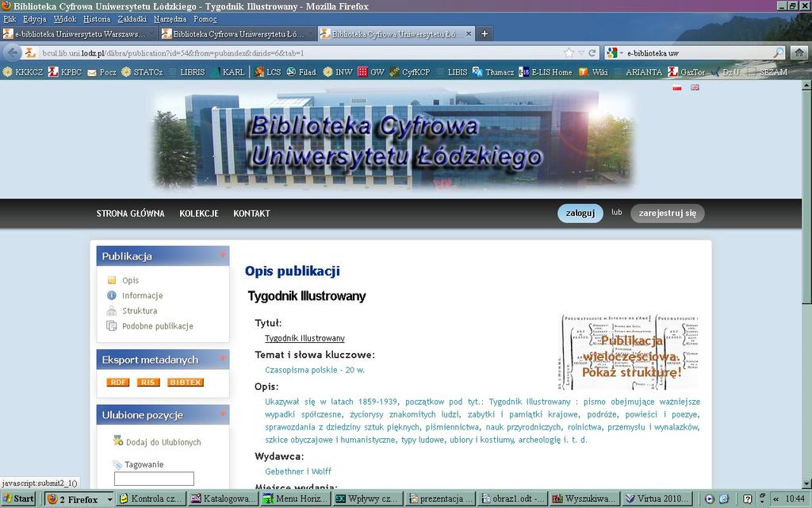Open the Edycja menu
This screenshot has height=508, width=812.
34,19
